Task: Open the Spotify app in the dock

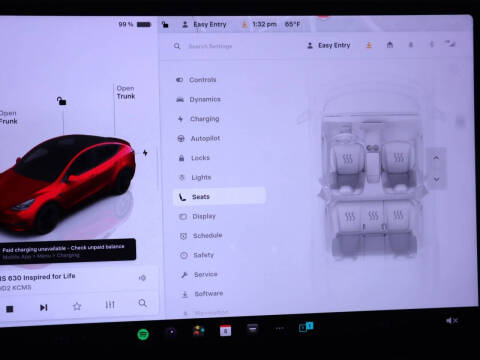Action: pyautogui.click(x=143, y=334)
